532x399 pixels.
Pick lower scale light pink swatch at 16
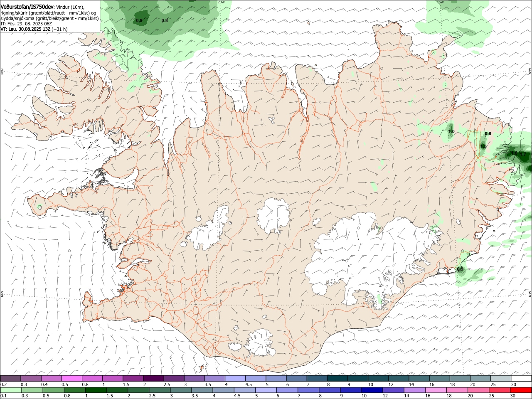tap(436, 390)
